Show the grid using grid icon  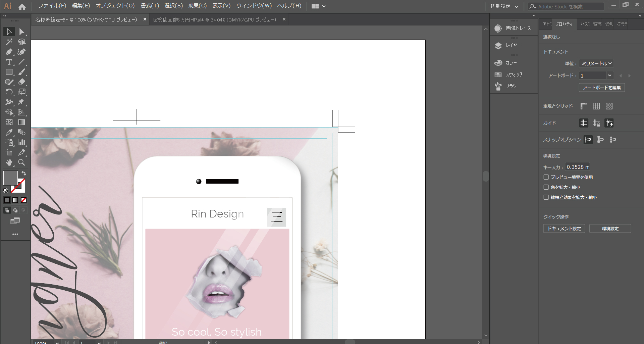pyautogui.click(x=596, y=106)
